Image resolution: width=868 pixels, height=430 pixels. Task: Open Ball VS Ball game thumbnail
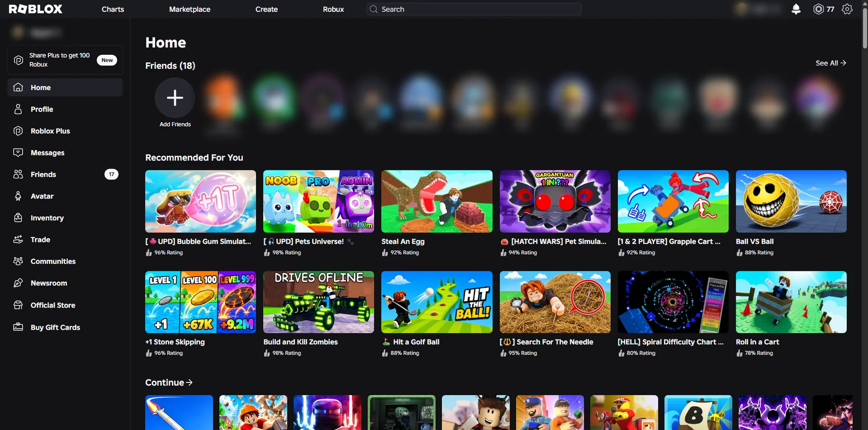[x=791, y=201]
